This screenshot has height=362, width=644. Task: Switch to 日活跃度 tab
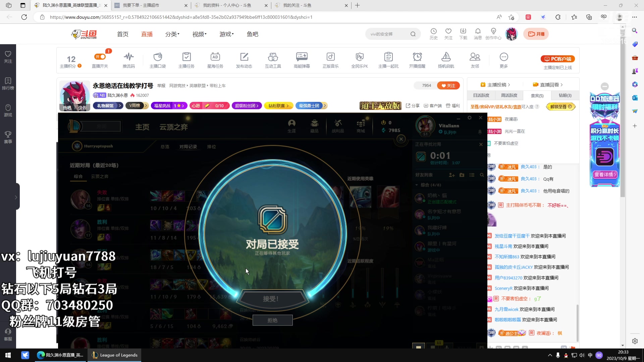point(481,96)
